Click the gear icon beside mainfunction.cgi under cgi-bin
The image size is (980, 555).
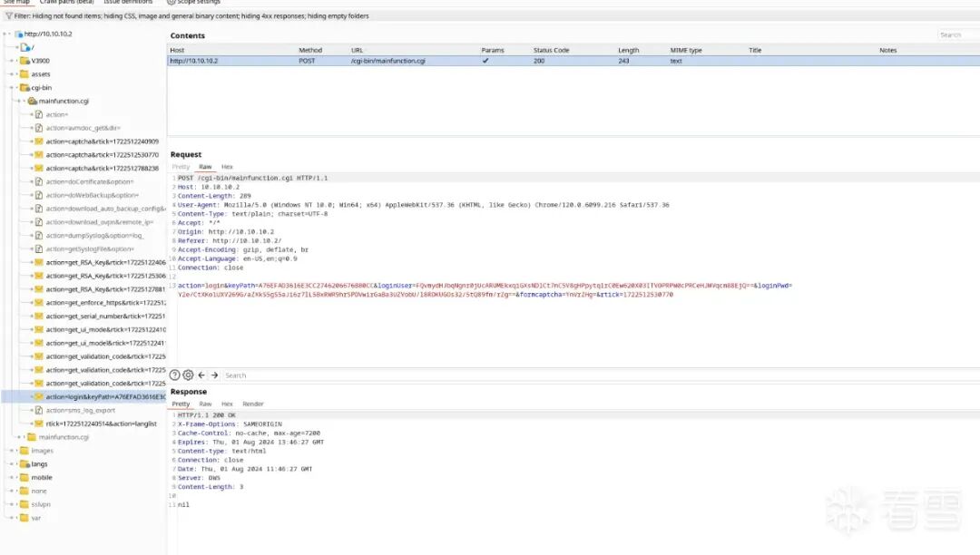click(x=33, y=102)
